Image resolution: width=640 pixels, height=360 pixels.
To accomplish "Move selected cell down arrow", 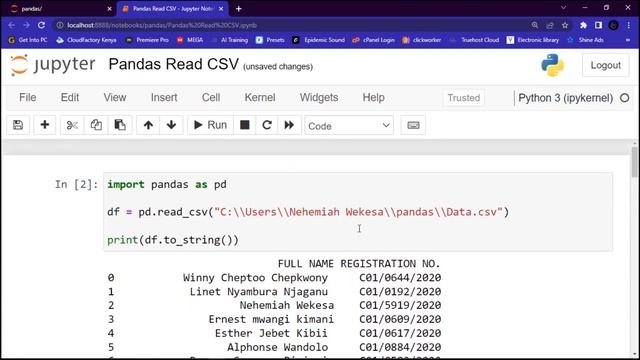I will [x=171, y=125].
